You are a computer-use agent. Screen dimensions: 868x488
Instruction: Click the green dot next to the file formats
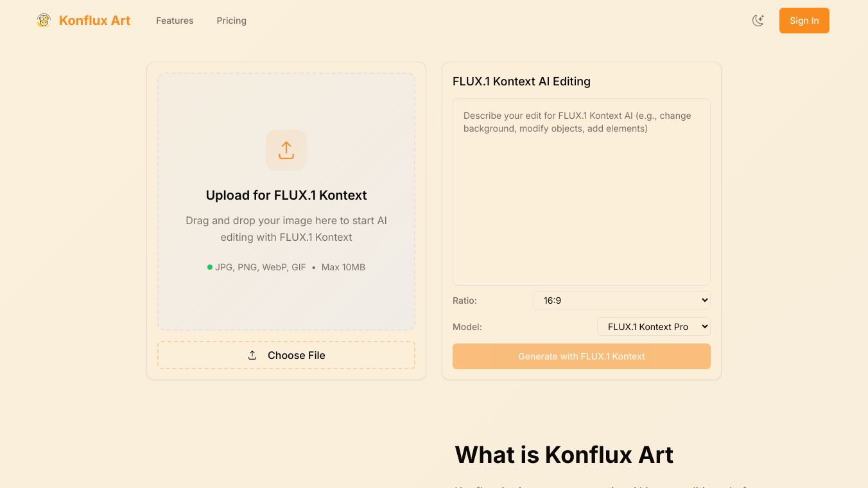coord(210,267)
